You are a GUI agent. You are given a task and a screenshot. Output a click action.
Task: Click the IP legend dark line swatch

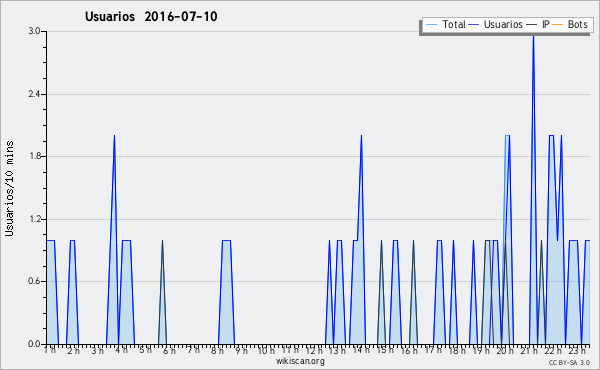[532, 25]
